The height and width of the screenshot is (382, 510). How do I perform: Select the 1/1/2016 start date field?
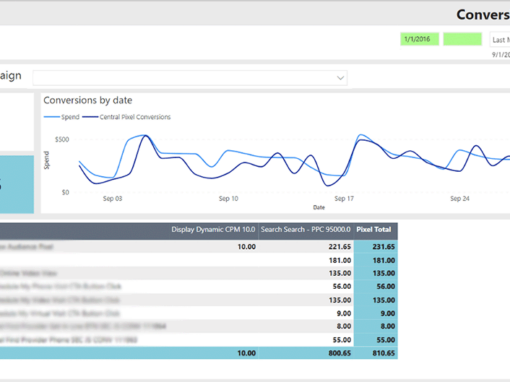click(x=419, y=39)
